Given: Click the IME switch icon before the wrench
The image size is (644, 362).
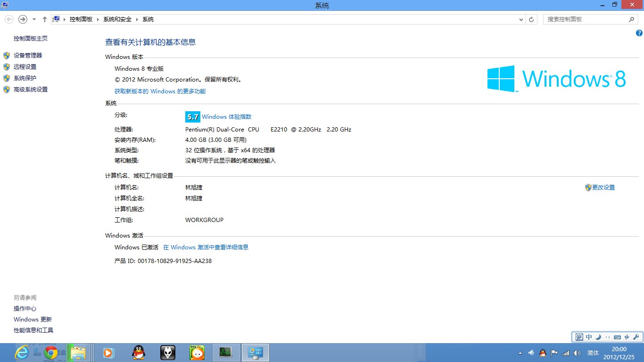Looking at the screenshot, I should click(x=627, y=337).
